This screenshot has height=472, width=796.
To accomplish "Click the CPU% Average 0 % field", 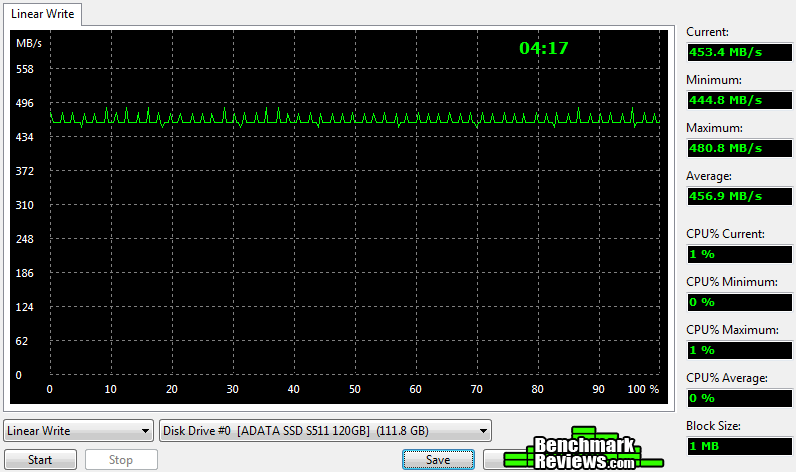I will coord(740,398).
